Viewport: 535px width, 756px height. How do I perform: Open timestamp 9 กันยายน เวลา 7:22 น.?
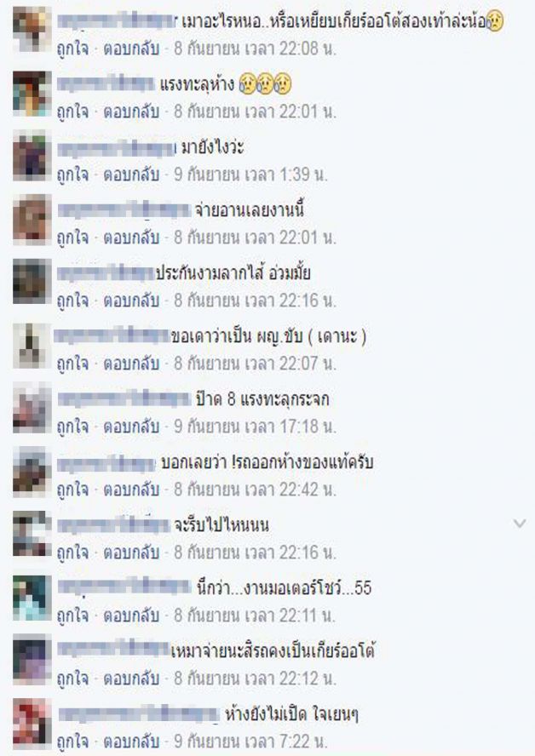(x=250, y=742)
